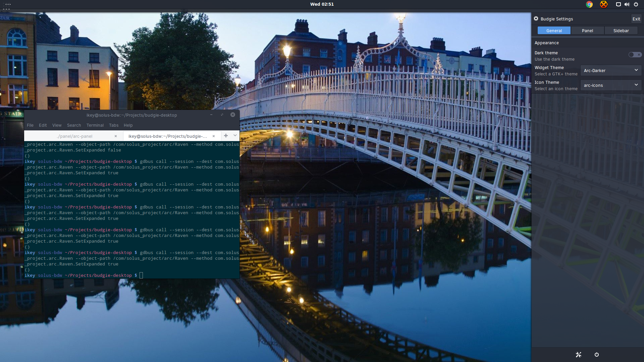
Task: Open the terminal View menu
Action: tap(57, 125)
